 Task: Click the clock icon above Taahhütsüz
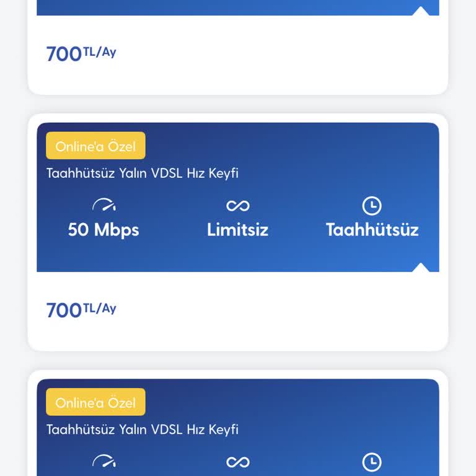[x=372, y=205]
